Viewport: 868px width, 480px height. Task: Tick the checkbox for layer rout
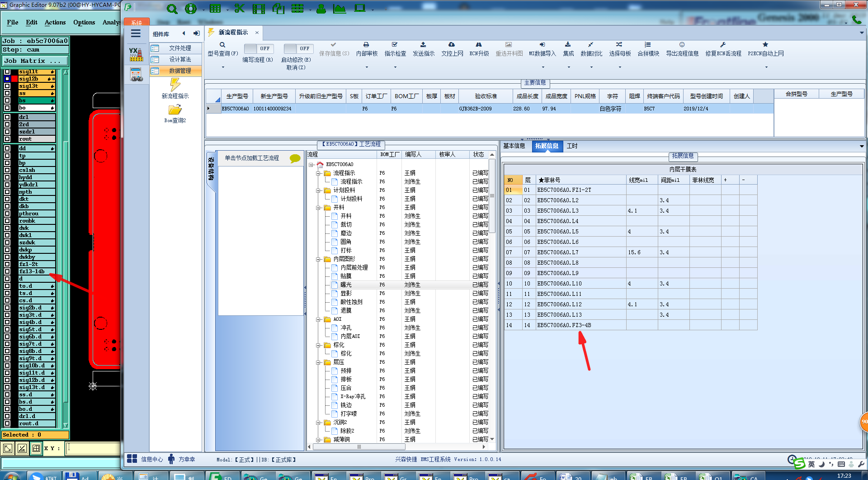point(7,139)
